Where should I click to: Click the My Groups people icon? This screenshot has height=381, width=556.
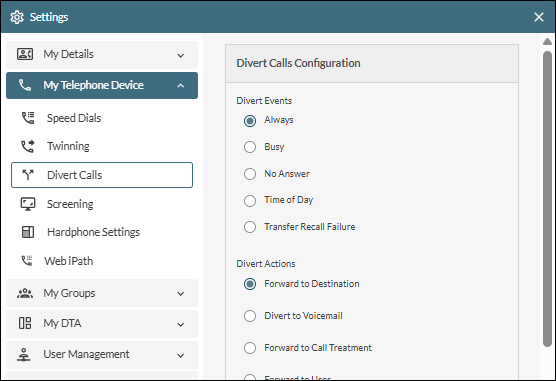(25, 293)
